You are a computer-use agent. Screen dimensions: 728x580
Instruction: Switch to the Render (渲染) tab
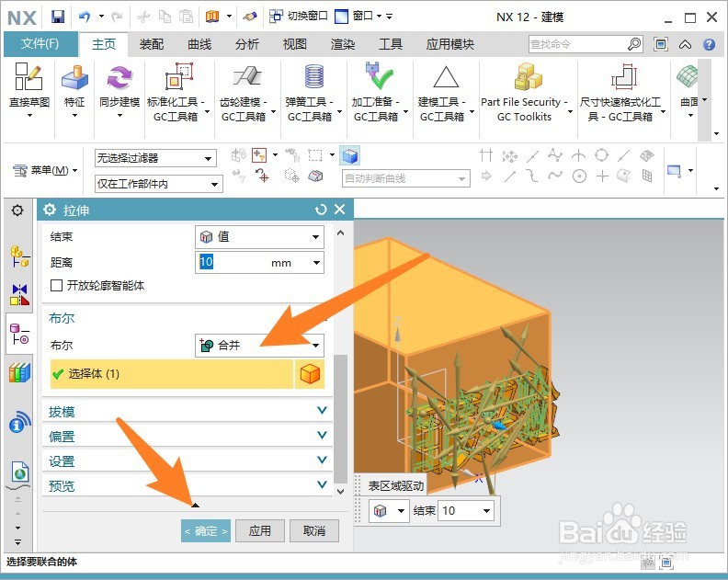[x=343, y=44]
